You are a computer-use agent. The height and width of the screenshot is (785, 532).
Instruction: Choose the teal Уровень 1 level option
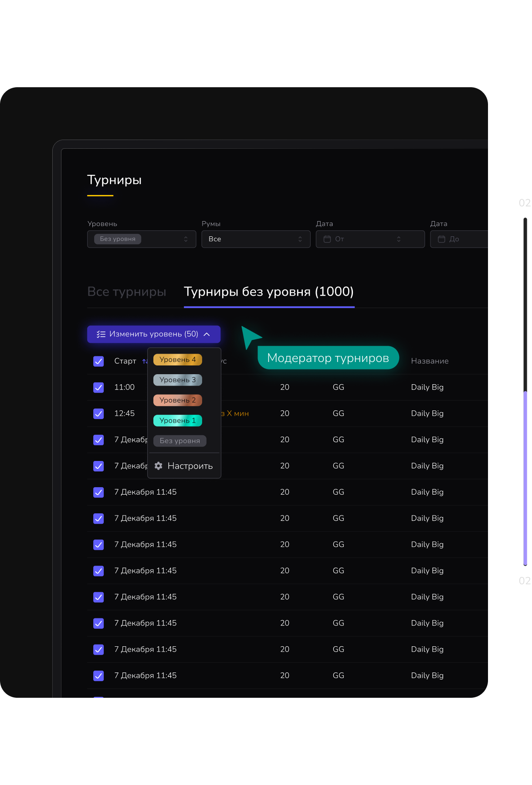177,420
